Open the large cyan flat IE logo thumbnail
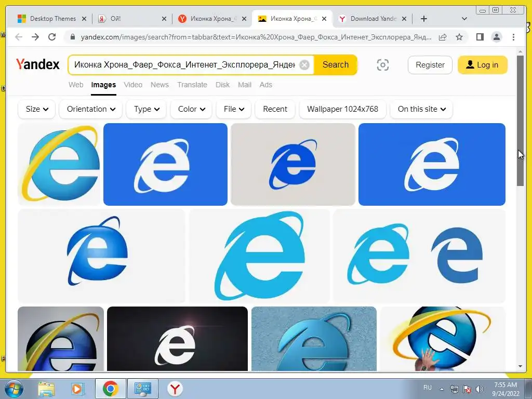The height and width of the screenshot is (399, 532). tap(259, 256)
